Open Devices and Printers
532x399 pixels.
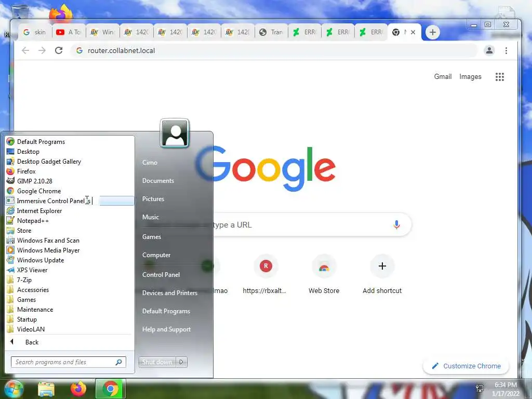coord(170,293)
